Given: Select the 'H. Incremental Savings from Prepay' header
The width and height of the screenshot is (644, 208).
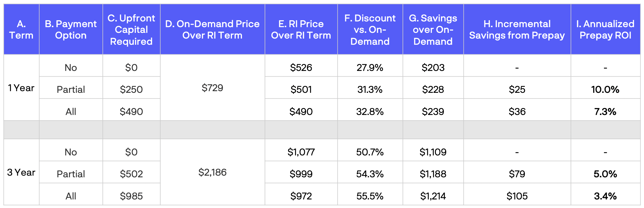Looking at the screenshot, I should 517,30.
